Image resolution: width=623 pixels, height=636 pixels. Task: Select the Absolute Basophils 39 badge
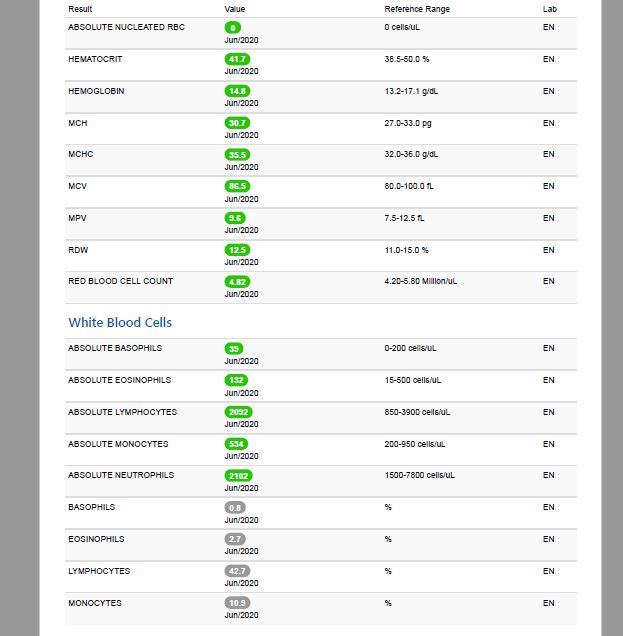pyautogui.click(x=234, y=349)
